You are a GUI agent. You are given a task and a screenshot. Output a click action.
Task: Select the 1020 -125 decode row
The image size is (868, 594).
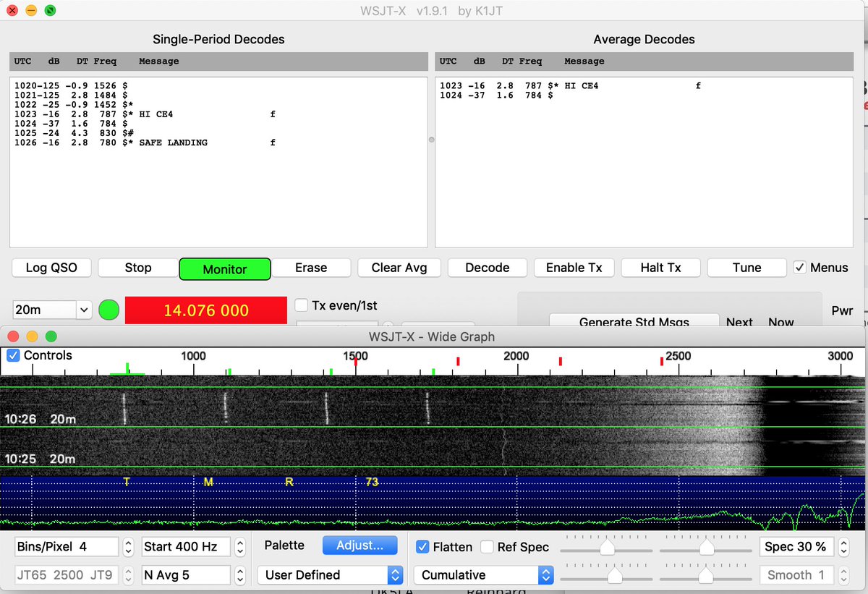click(72, 86)
